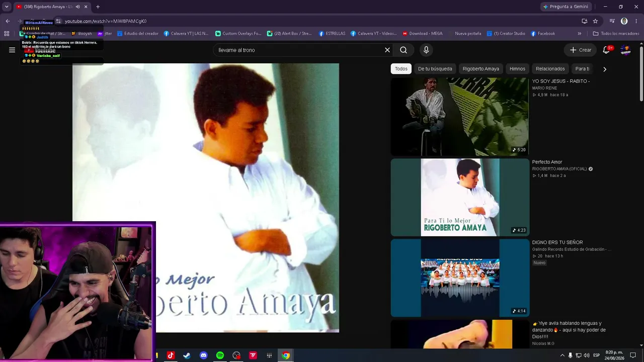The image size is (644, 362).
Task: Open a new browser tab
Action: [x=98, y=7]
